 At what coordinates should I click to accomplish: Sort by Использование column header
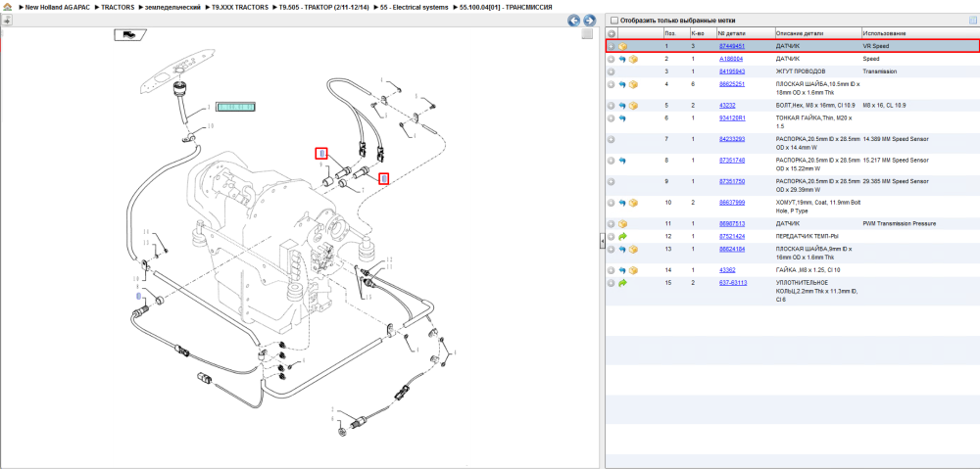click(884, 33)
